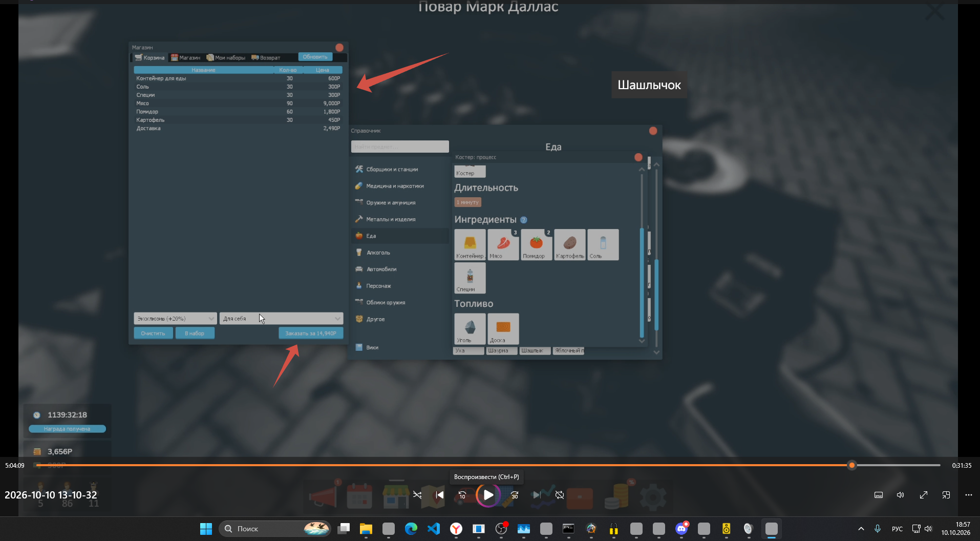The image size is (980, 541).
Task: Toggle the microphone tray icon
Action: (x=878, y=529)
